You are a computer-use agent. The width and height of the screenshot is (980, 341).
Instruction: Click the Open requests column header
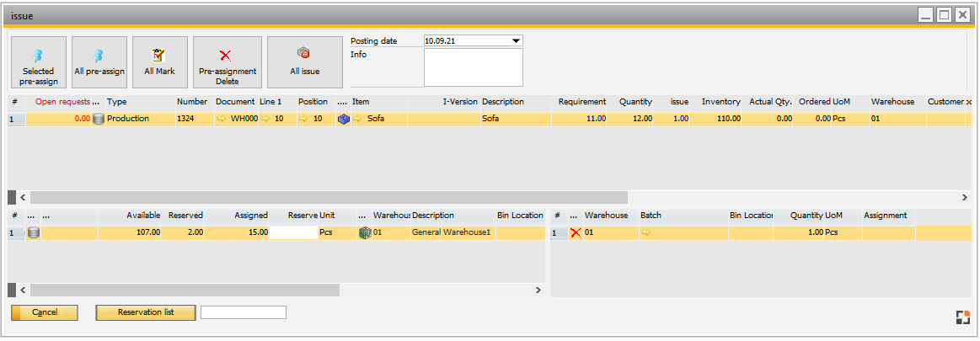click(x=62, y=102)
